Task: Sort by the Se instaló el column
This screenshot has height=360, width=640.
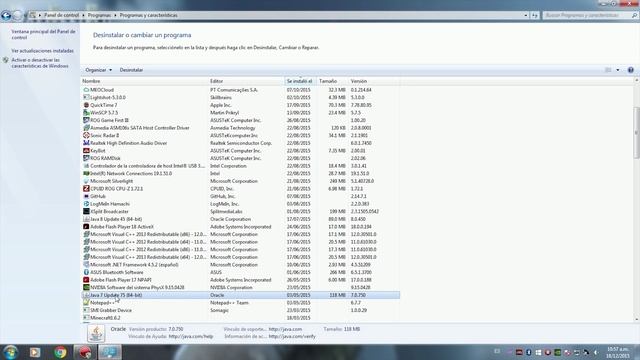Action: [x=300, y=81]
